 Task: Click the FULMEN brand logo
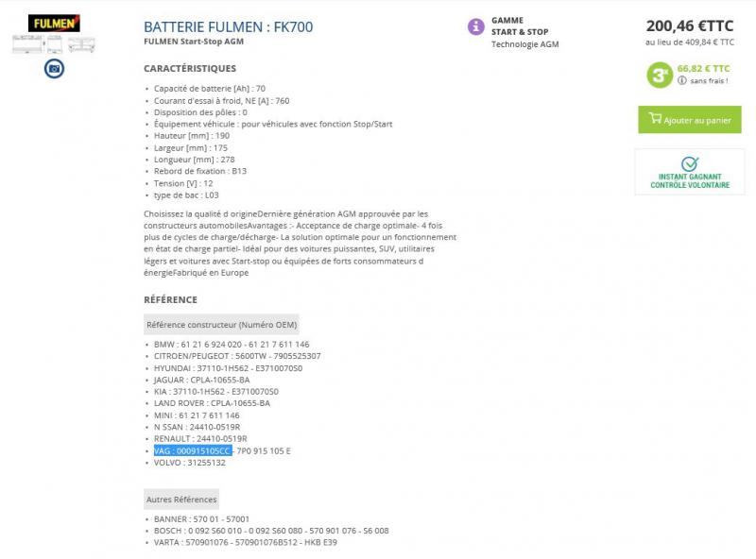[54, 23]
